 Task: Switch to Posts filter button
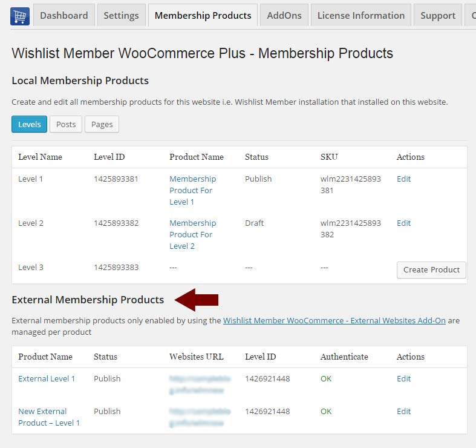tap(66, 124)
